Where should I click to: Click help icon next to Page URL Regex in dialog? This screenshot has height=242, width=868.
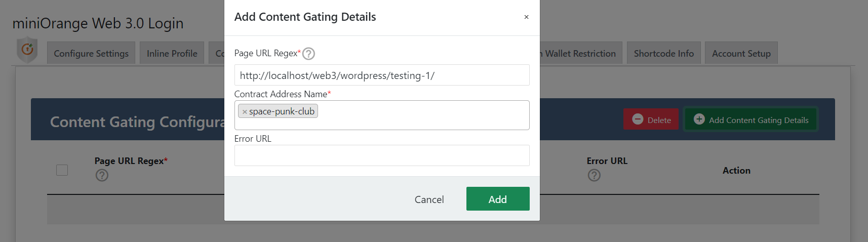pyautogui.click(x=308, y=54)
